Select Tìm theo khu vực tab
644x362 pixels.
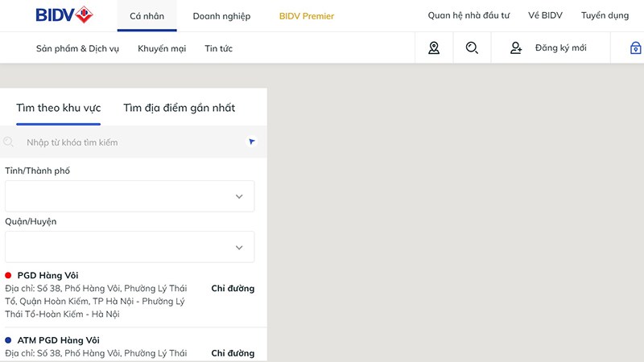(x=58, y=108)
